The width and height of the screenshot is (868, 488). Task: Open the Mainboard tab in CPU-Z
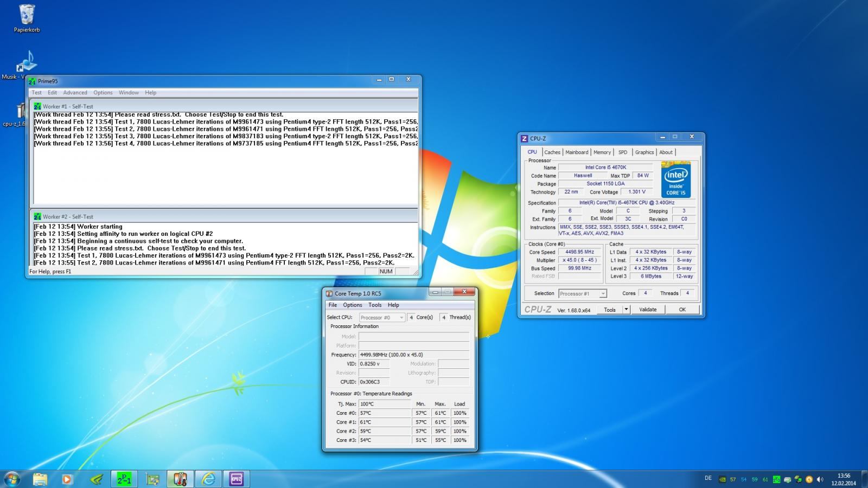coord(576,152)
